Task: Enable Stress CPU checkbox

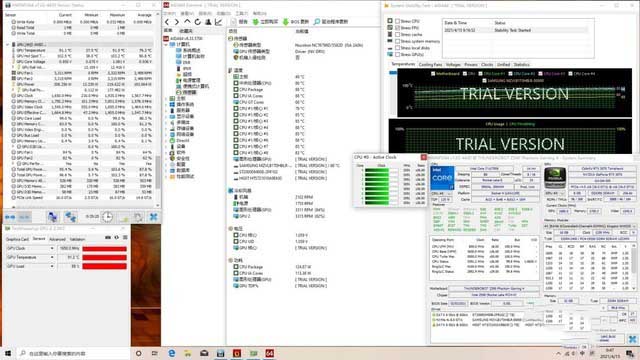Action: 397,21
